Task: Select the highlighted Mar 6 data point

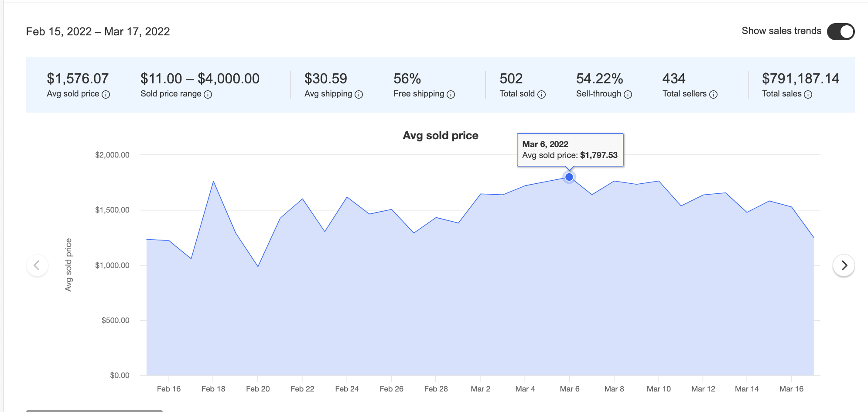Action: (x=569, y=177)
